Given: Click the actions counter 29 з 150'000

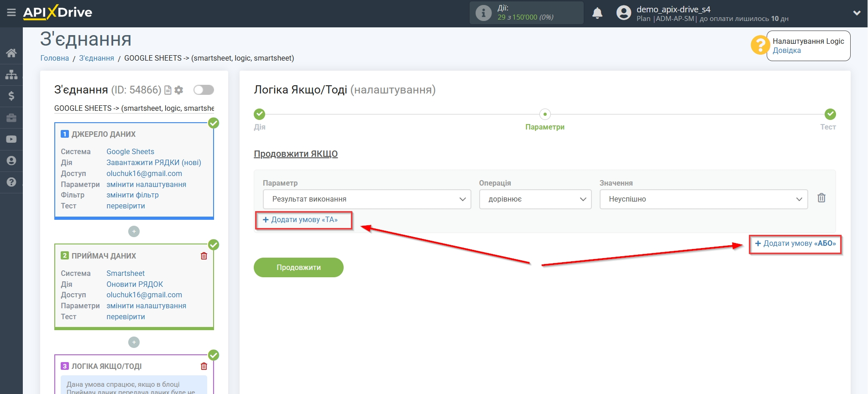Looking at the screenshot, I should coord(525,17).
